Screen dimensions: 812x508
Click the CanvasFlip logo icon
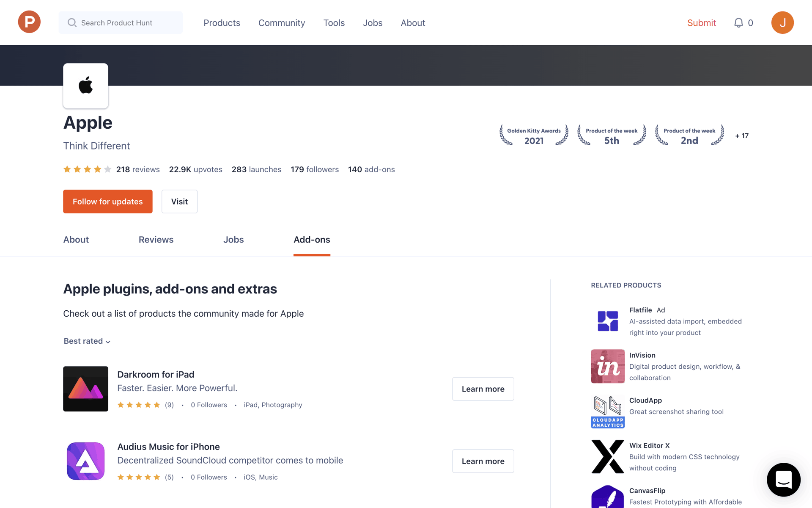(x=608, y=497)
